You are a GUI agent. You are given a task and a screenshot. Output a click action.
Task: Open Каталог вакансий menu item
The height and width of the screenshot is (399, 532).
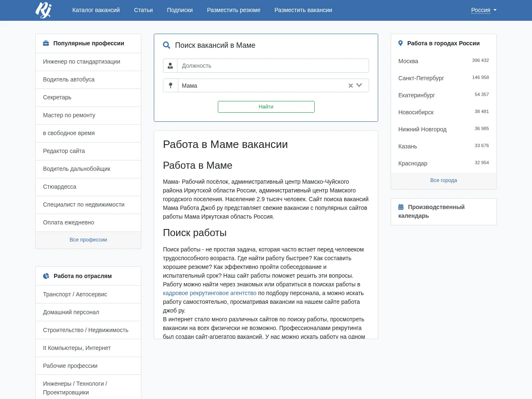[96, 10]
